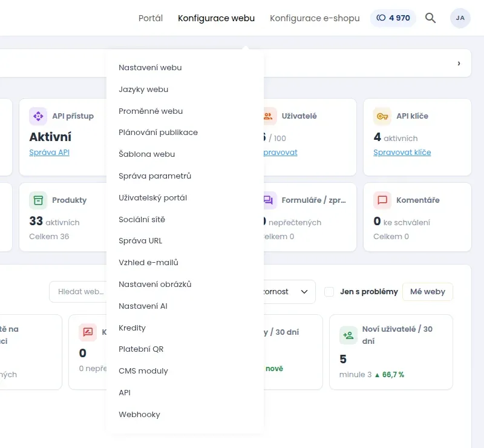Screen dimensions: 484x448
Task: Open Plánování publikace menu item
Action: pos(158,132)
